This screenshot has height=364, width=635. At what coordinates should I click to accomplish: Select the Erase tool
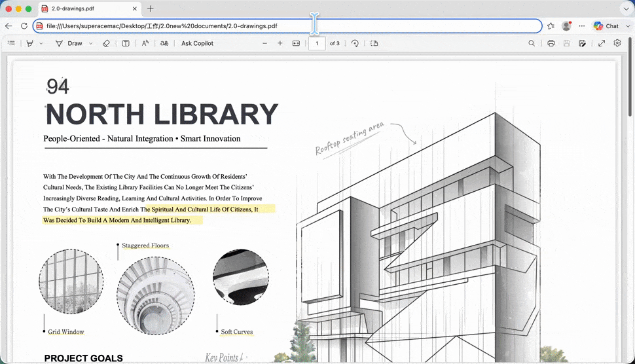pos(106,43)
